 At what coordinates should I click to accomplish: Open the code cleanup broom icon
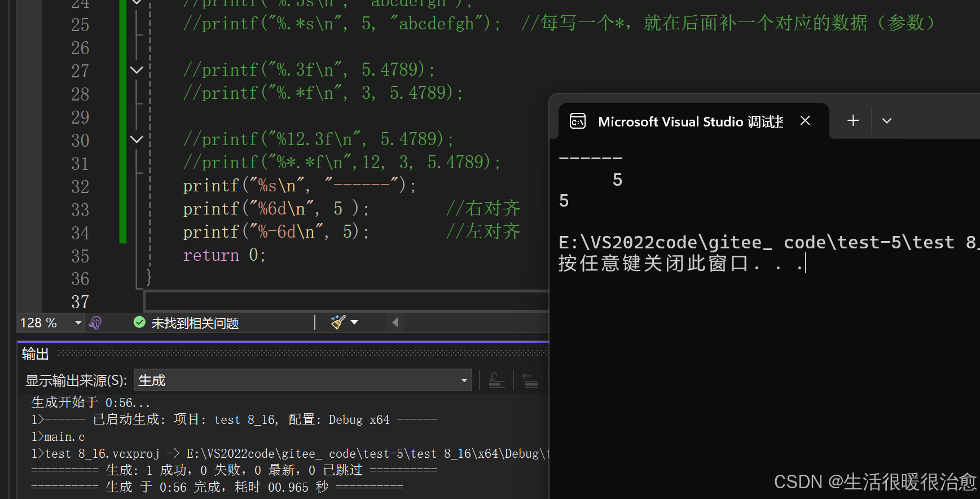click(339, 322)
